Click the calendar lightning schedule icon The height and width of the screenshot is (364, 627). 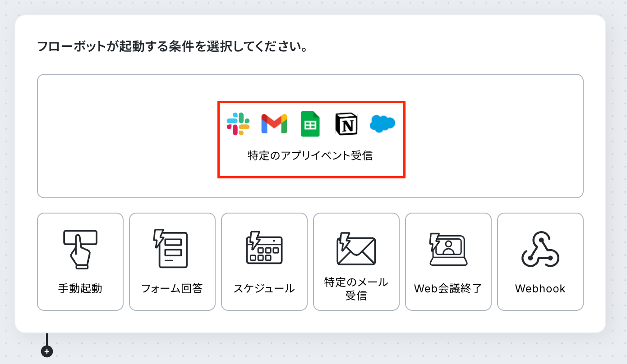click(264, 248)
